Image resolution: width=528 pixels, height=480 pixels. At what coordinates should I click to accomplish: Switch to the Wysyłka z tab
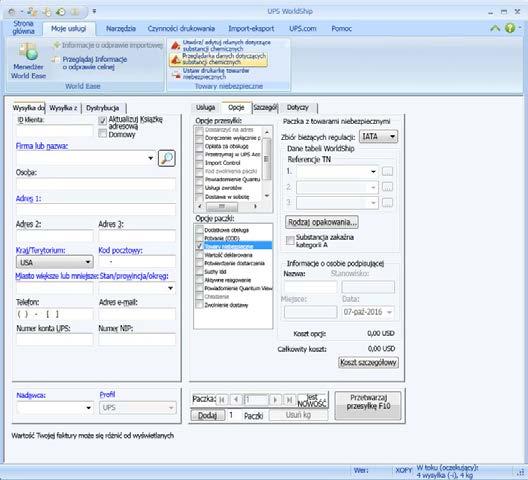click(x=63, y=108)
